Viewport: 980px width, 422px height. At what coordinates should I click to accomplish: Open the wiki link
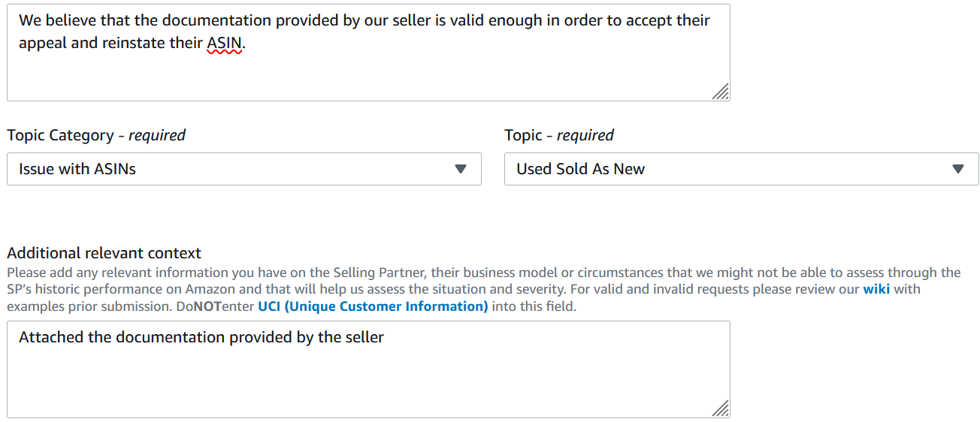pos(876,289)
